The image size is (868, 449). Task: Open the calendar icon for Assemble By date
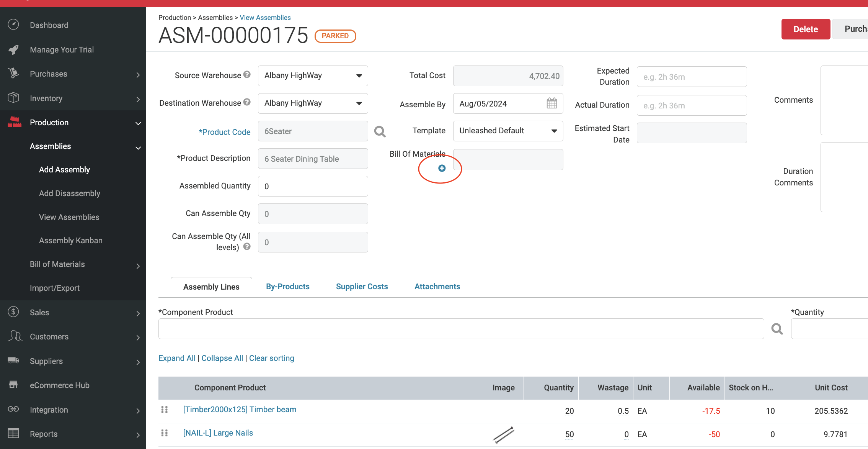tap(551, 103)
